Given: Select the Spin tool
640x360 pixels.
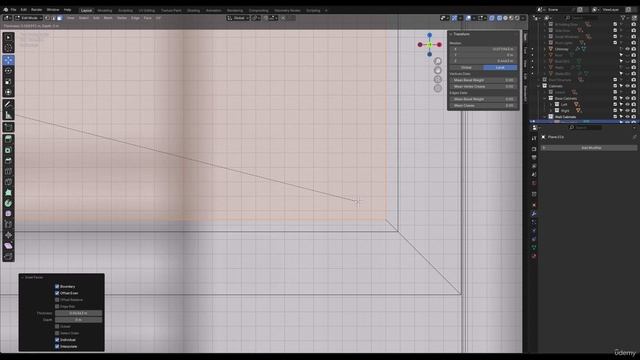Looking at the screenshot, I should pyautogui.click(x=8, y=203).
